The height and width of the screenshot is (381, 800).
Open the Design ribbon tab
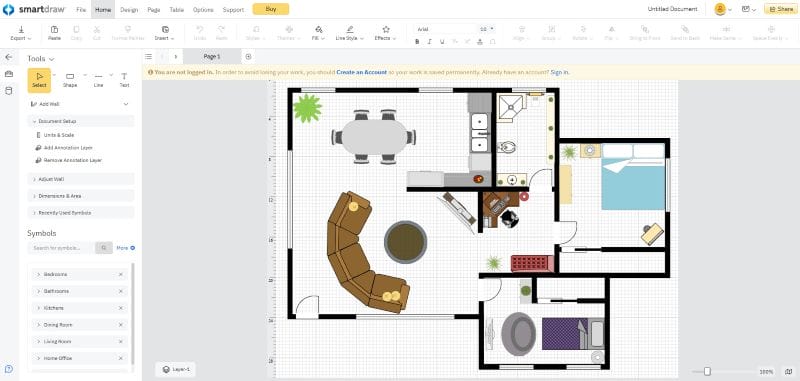point(129,10)
